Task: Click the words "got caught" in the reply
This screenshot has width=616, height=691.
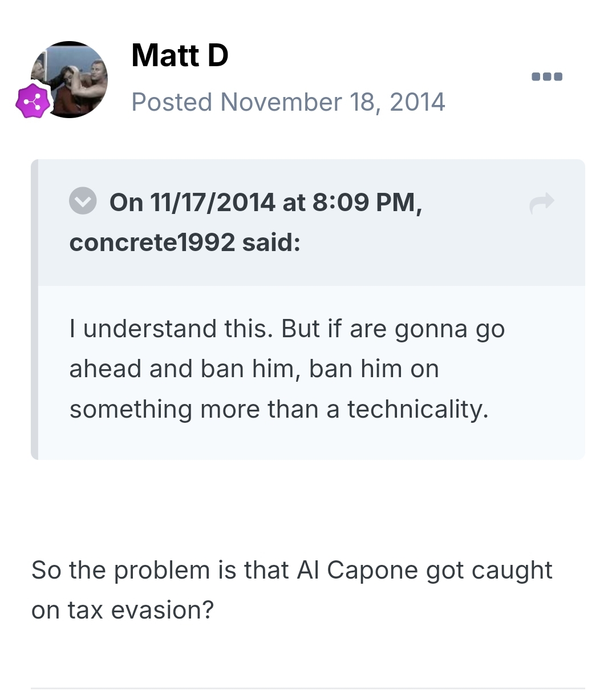Action: 489,570
